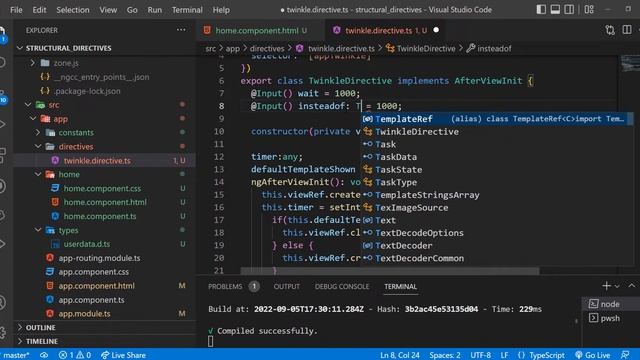The width and height of the screenshot is (640, 360).
Task: Open the Run menu
Action: point(155,10)
